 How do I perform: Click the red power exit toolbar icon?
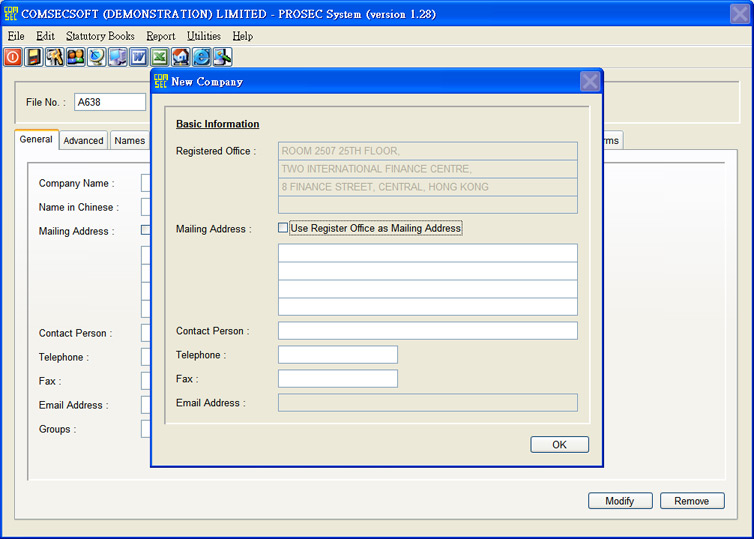[x=13, y=57]
